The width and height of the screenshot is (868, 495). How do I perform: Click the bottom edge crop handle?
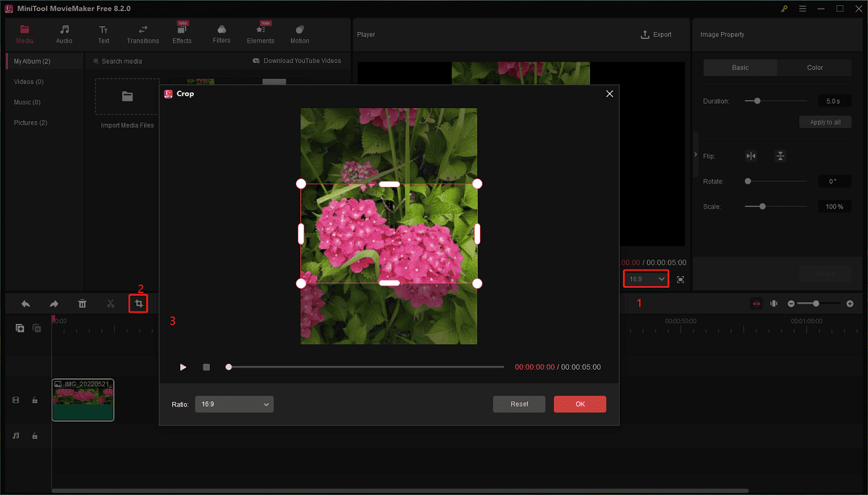389,283
